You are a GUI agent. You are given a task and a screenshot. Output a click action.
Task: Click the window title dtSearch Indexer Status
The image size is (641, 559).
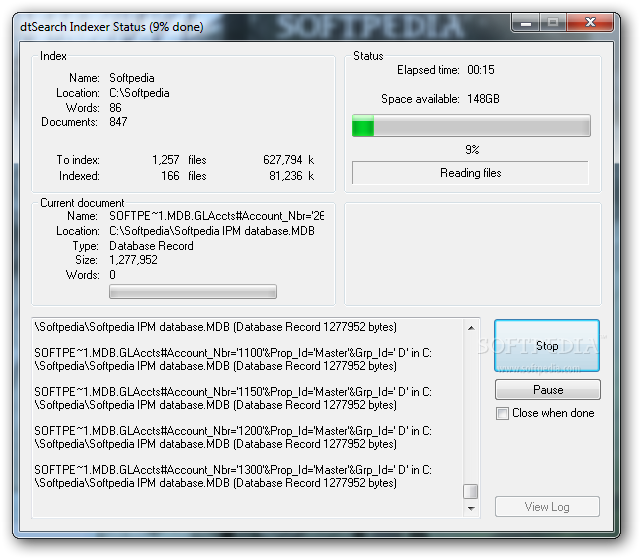(112, 27)
